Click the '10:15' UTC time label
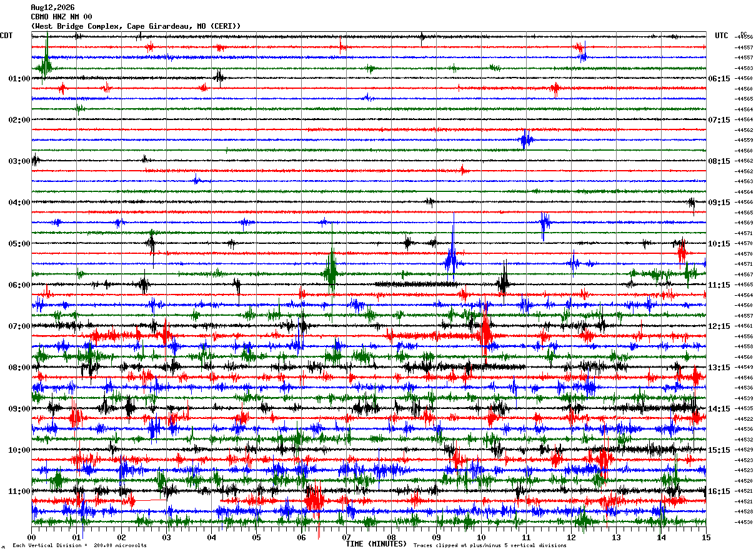 719,244
